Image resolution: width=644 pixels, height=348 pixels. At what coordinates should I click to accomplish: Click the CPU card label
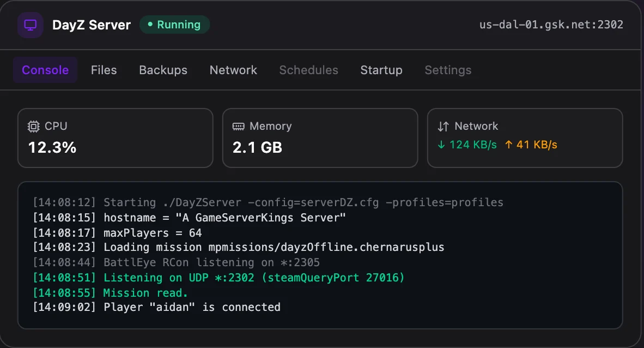pos(56,127)
